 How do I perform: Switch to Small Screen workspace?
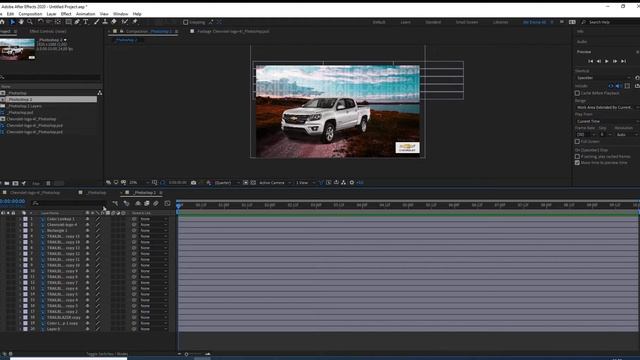pyautogui.click(x=467, y=22)
